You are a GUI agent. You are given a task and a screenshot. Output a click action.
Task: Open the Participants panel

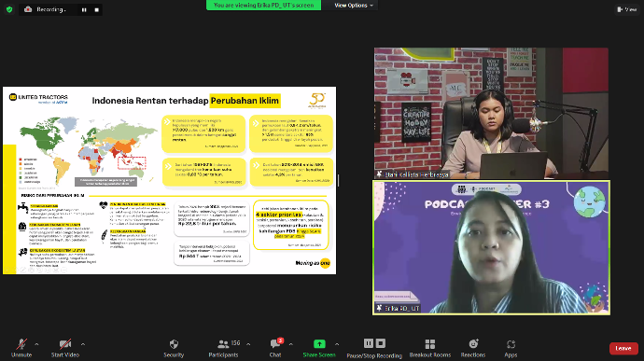[x=223, y=348]
